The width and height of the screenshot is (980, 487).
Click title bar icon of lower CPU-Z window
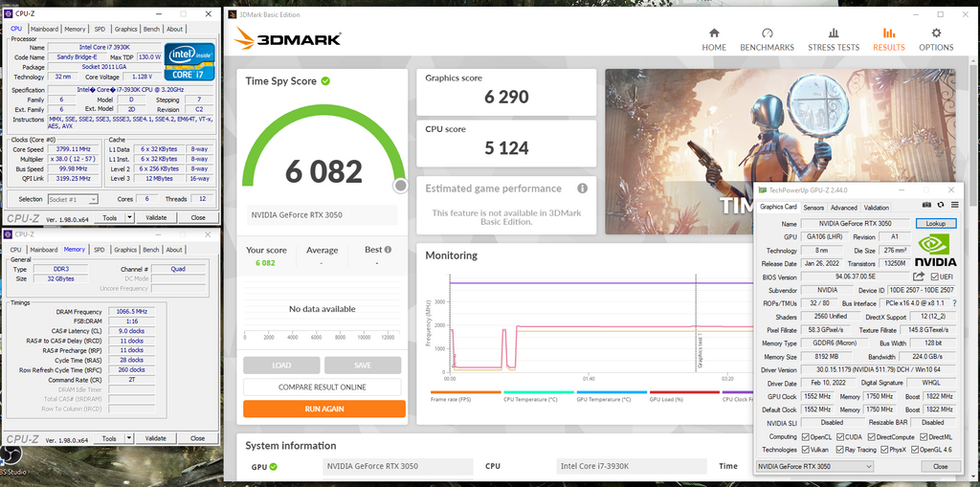(9, 234)
